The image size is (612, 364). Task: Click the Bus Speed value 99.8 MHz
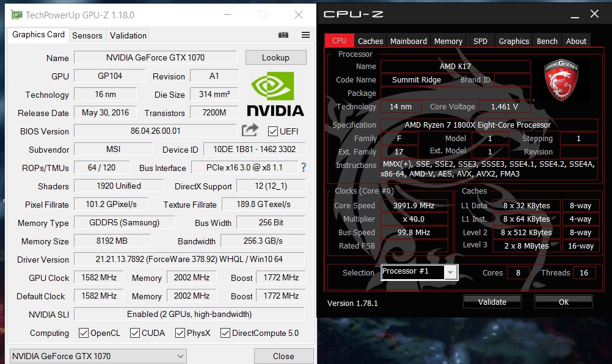(413, 233)
